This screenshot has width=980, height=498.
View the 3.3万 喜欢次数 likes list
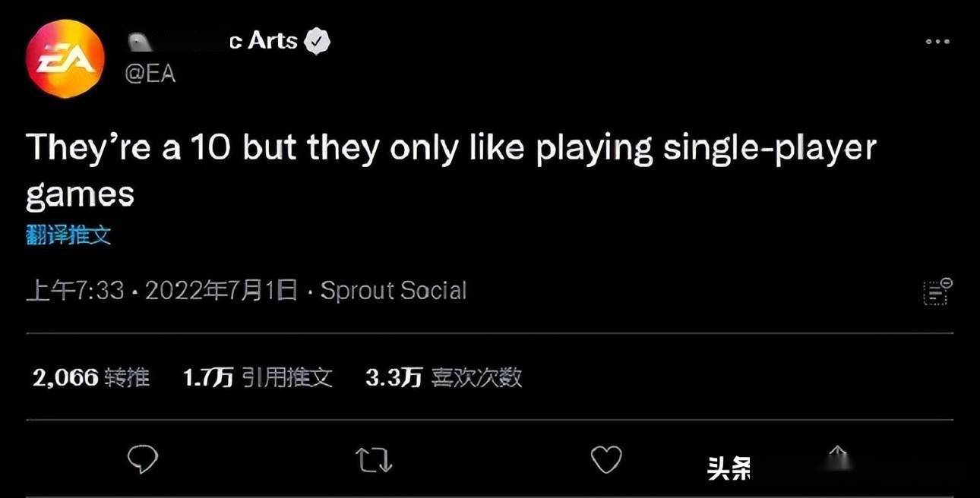[x=444, y=377]
